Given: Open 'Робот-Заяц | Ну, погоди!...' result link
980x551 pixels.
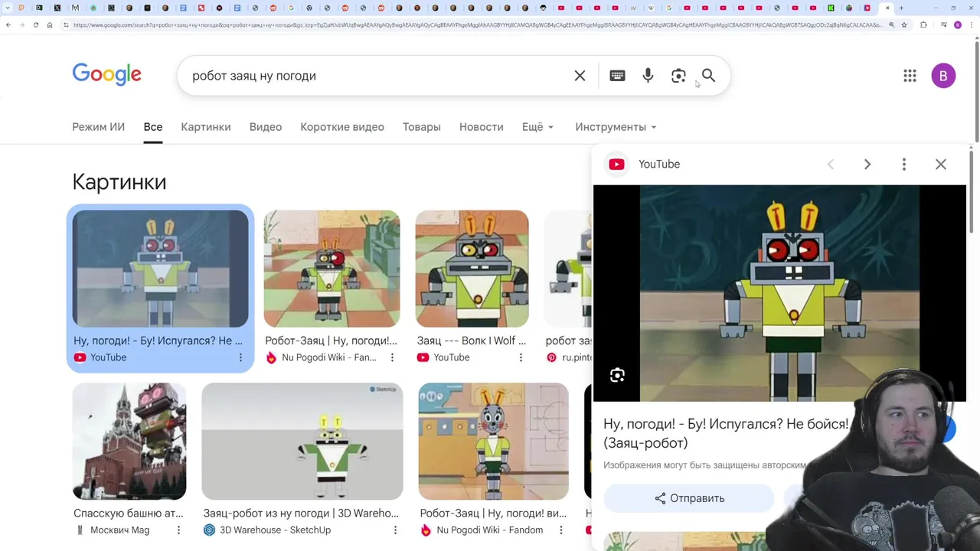Looking at the screenshot, I should click(x=331, y=341).
